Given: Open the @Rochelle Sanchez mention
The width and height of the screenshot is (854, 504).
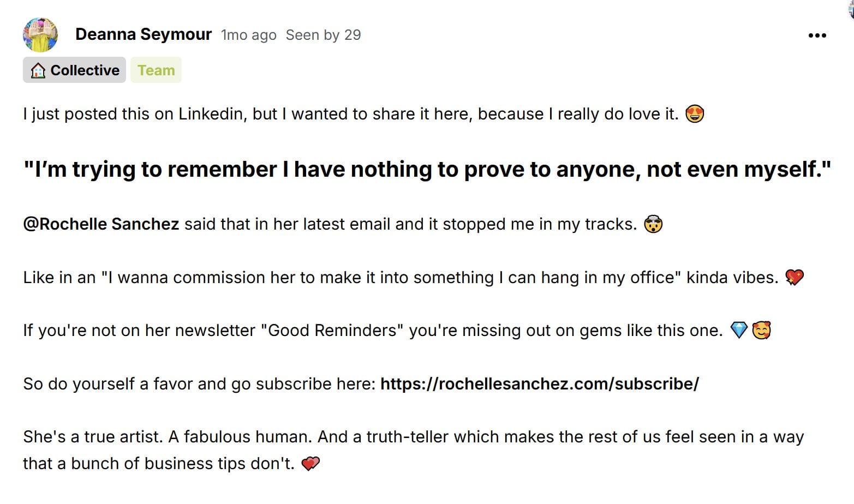Looking at the screenshot, I should click(x=101, y=224).
